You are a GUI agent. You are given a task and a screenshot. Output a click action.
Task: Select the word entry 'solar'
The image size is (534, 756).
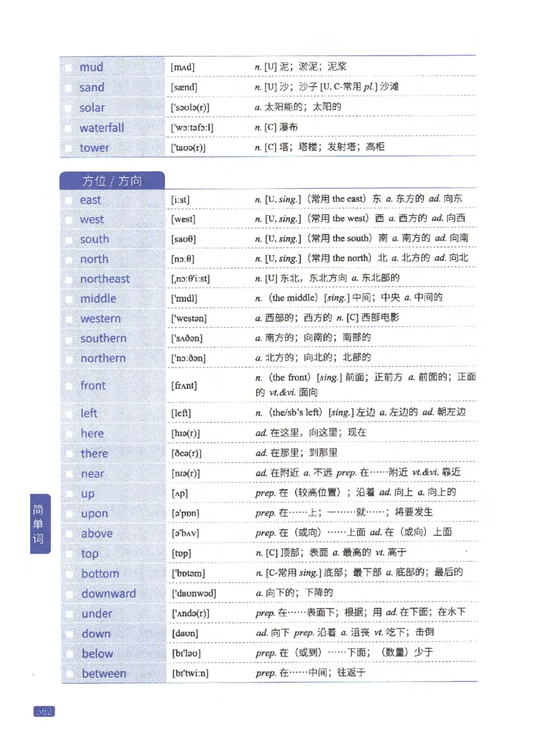tap(91, 107)
